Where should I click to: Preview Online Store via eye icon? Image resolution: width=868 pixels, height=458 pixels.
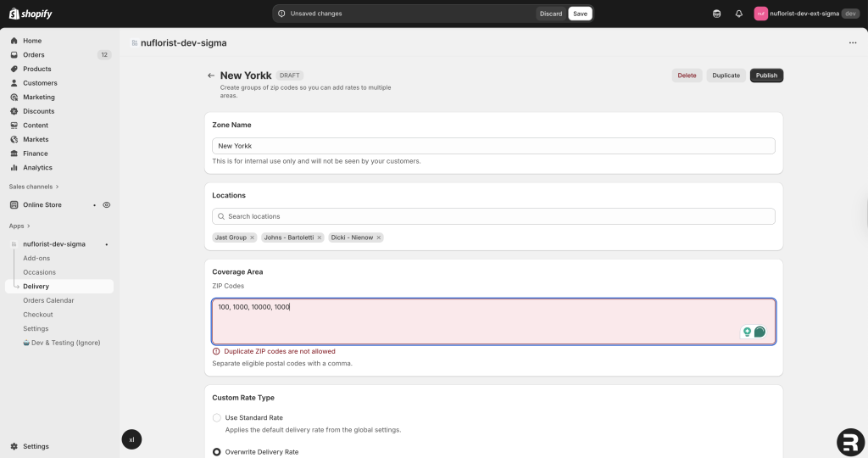pyautogui.click(x=107, y=204)
